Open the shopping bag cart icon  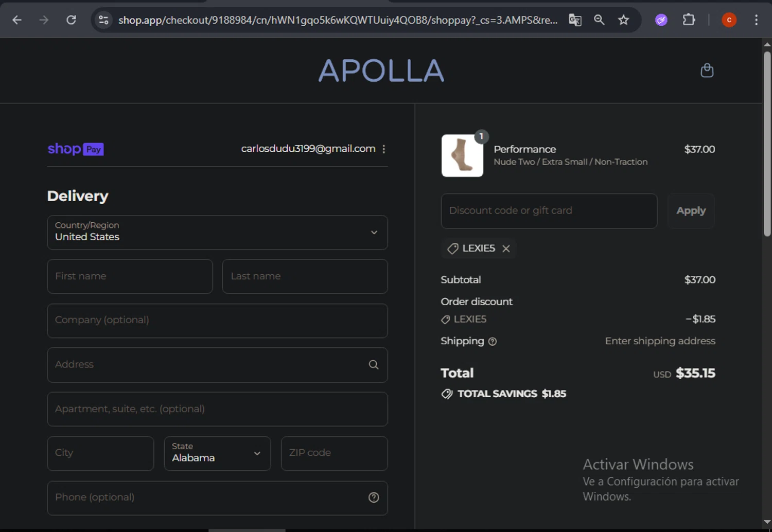tap(707, 70)
